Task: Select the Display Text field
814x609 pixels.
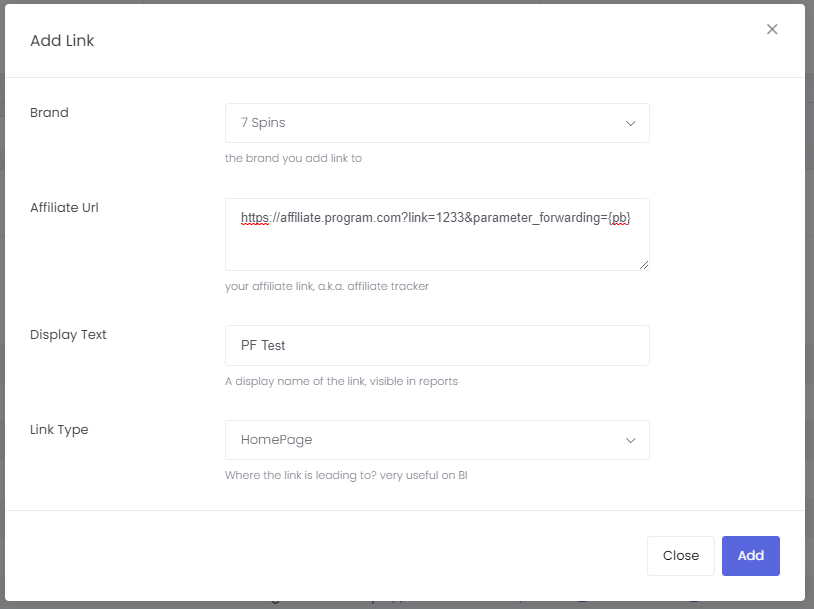Action: point(437,347)
